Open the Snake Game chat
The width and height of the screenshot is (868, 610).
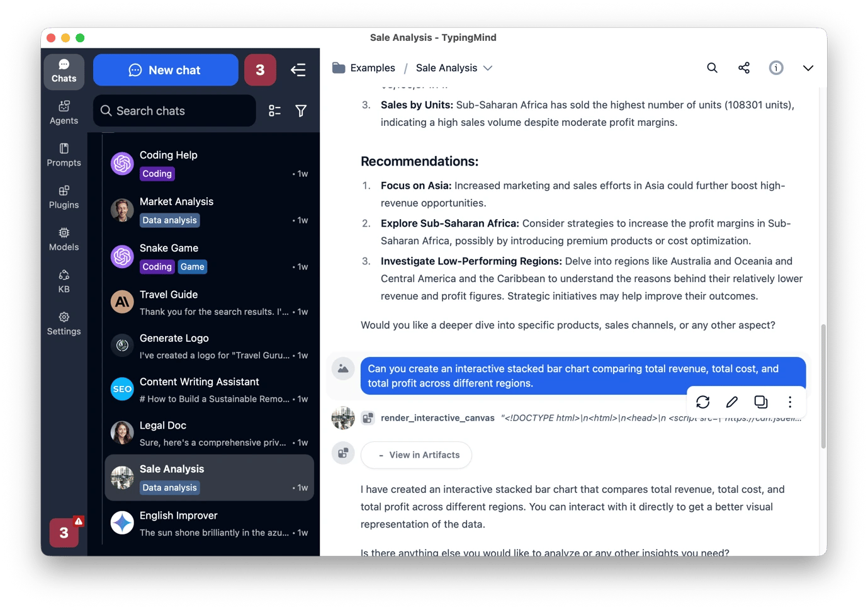pyautogui.click(x=209, y=257)
